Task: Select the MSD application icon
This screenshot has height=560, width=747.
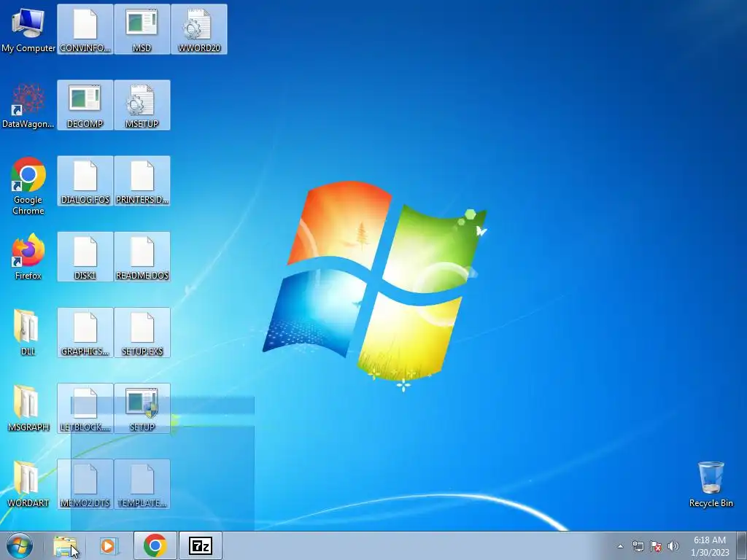Action: pyautogui.click(x=142, y=29)
